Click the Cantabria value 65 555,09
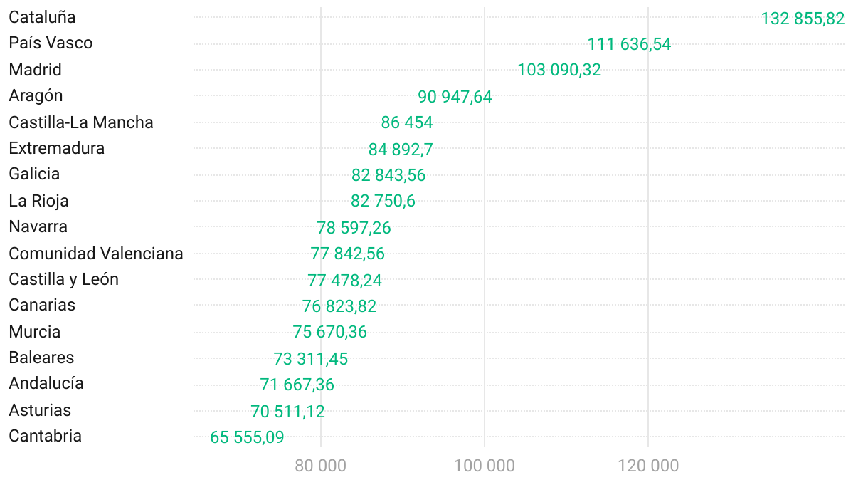Screen dimensions: 868x480 247,437
